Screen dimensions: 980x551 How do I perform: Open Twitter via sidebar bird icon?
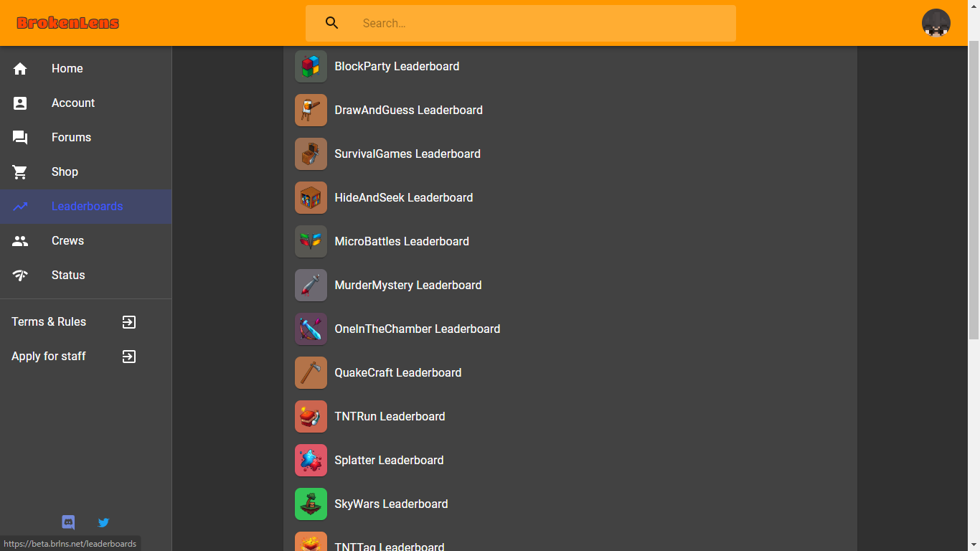[x=103, y=522]
